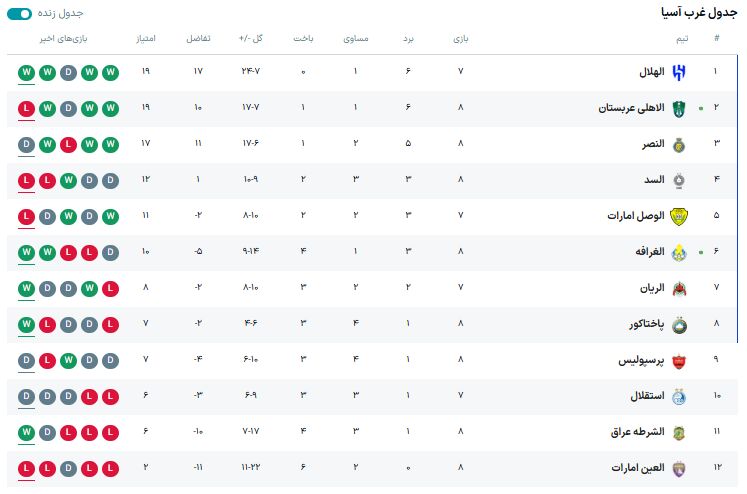This screenshot has width=747, height=494.
Task: Click Al-Hilal's leftmost recent-form W badge
Action: click(26, 72)
